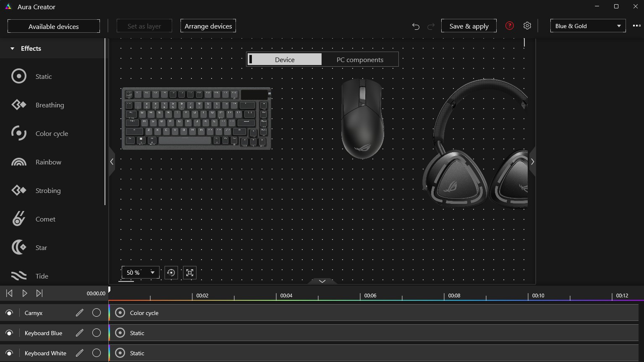Choose the Color cycle effect icon

[19, 133]
